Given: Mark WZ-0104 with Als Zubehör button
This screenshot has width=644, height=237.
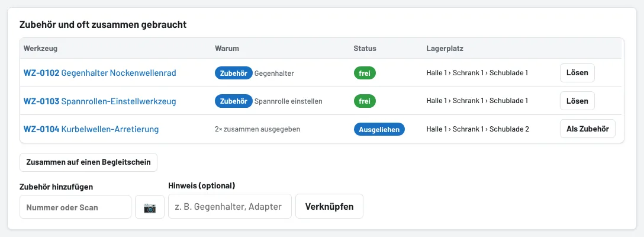Looking at the screenshot, I should 588,129.
